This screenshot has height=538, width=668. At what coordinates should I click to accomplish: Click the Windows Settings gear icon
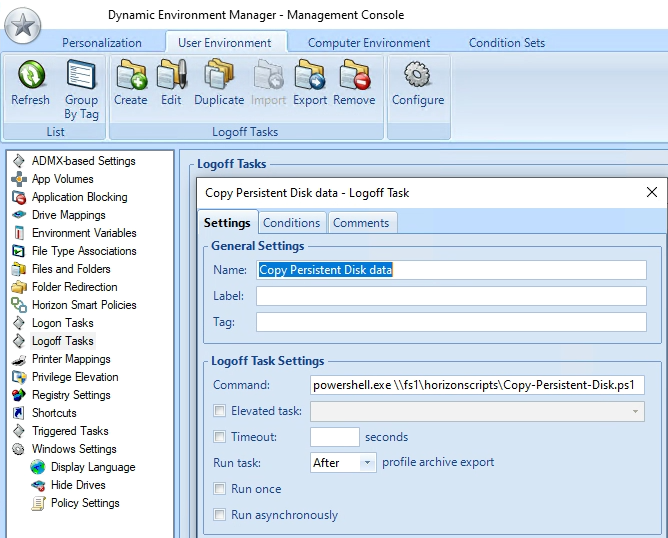point(18,449)
